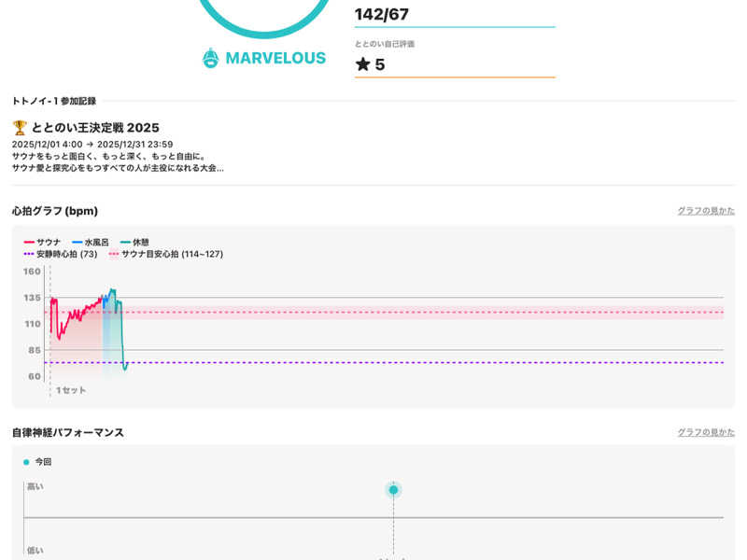This screenshot has width=747, height=560.
Task: Select the teal data point on performance graph
Action: pos(393,490)
